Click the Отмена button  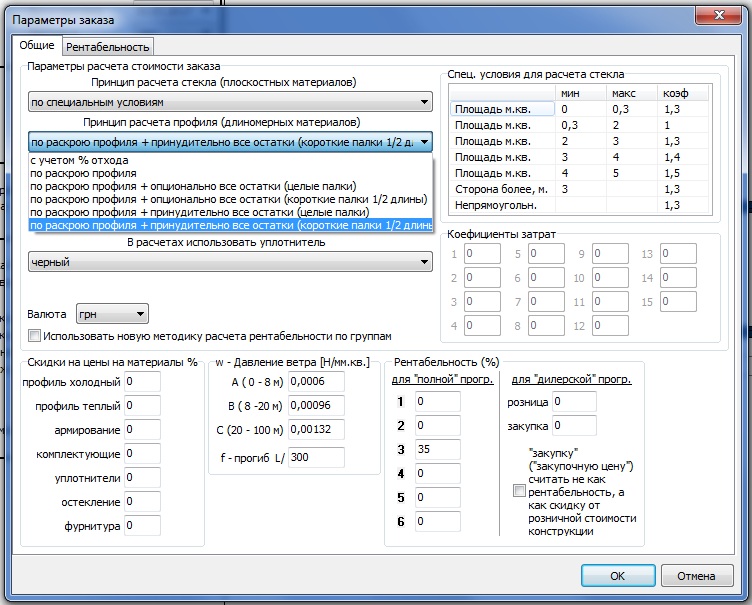697,576
